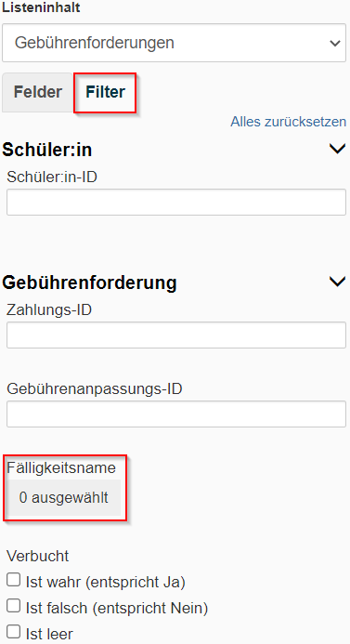
Task: Click the Fälligkeitsname field label
Action: (61, 467)
